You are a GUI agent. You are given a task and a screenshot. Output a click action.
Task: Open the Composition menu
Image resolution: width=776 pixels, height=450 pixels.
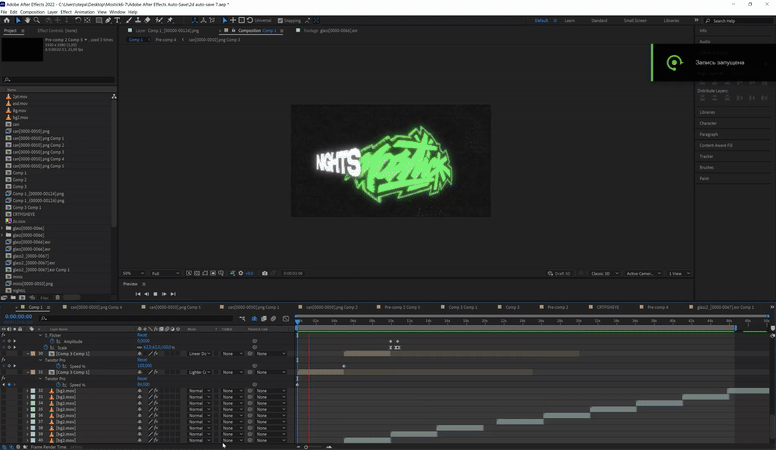point(32,12)
